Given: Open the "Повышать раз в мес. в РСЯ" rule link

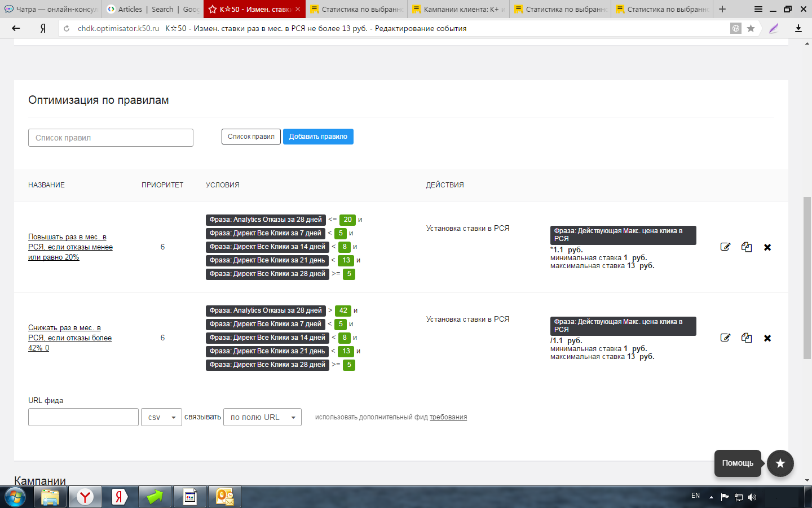Looking at the screenshot, I should 70,247.
